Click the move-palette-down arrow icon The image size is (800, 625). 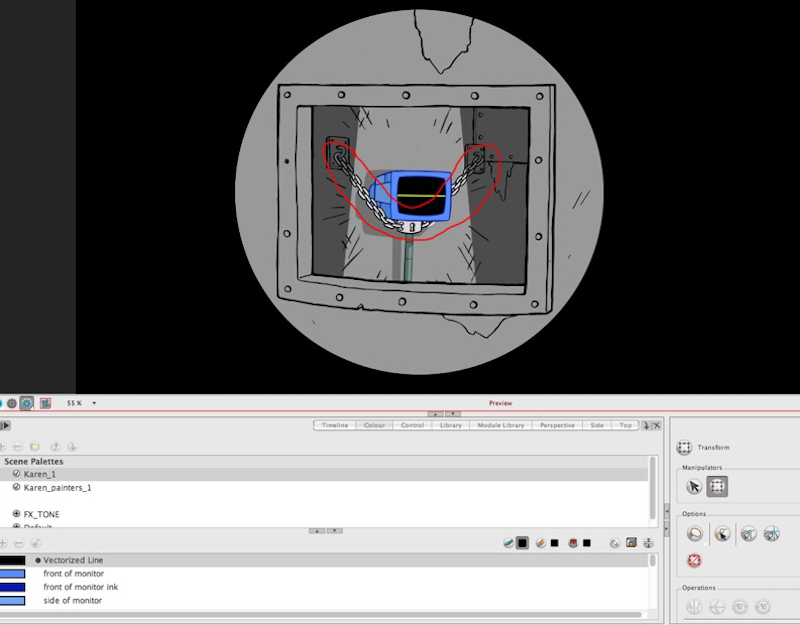72,447
